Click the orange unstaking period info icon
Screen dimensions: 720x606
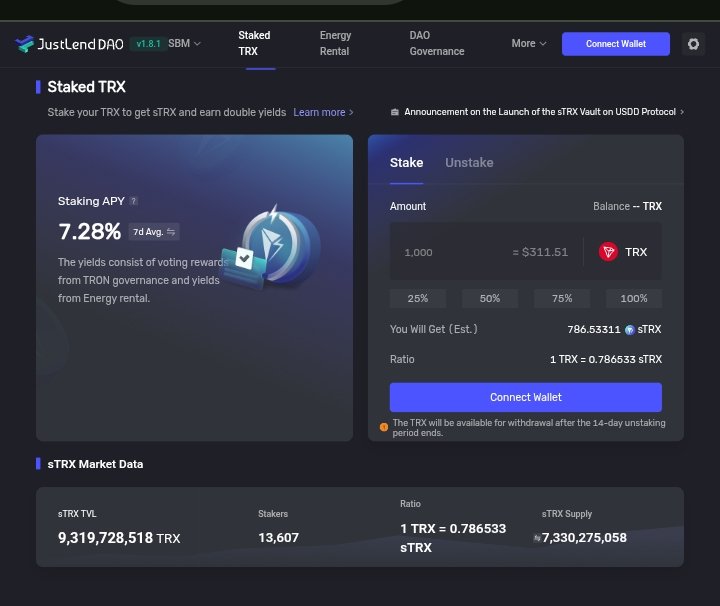pos(384,427)
